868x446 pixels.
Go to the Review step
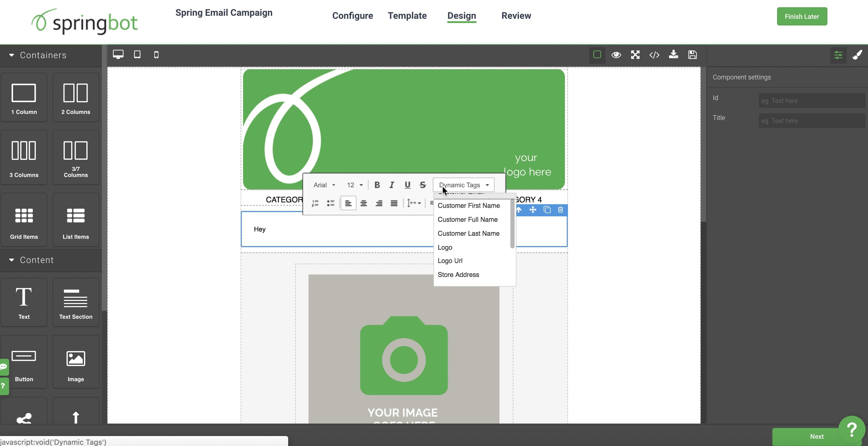(x=516, y=15)
